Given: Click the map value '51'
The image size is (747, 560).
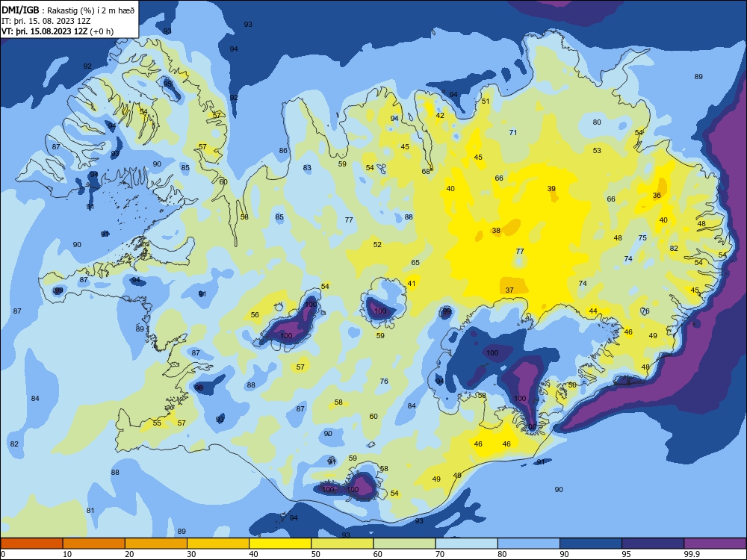Looking at the screenshot, I should click(x=486, y=101).
